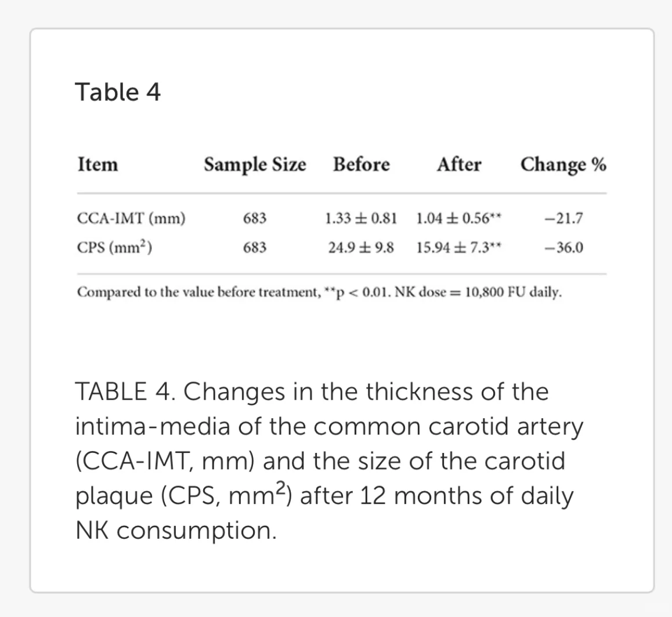
Task: Click the "24.9 ± 9.8" before value
Action: tap(361, 248)
